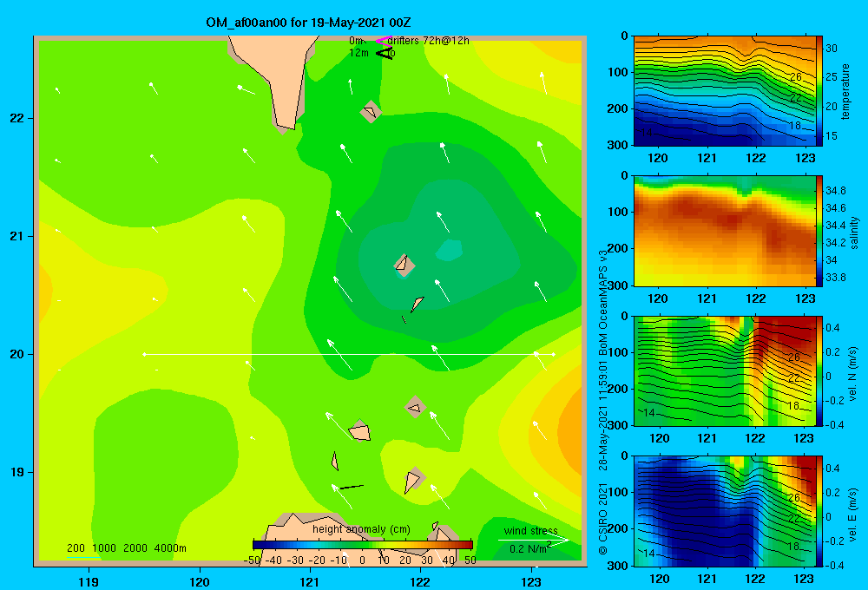Click the '4000m' bathymetry label
This screenshot has height=590, width=868.
point(170,548)
